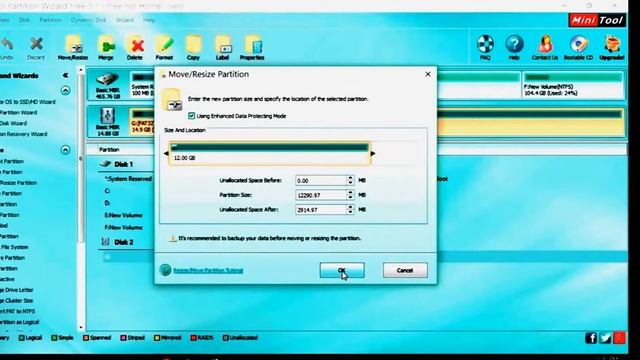640x360 pixels.
Task: Collapse the wizards section chevron
Action: [65, 90]
